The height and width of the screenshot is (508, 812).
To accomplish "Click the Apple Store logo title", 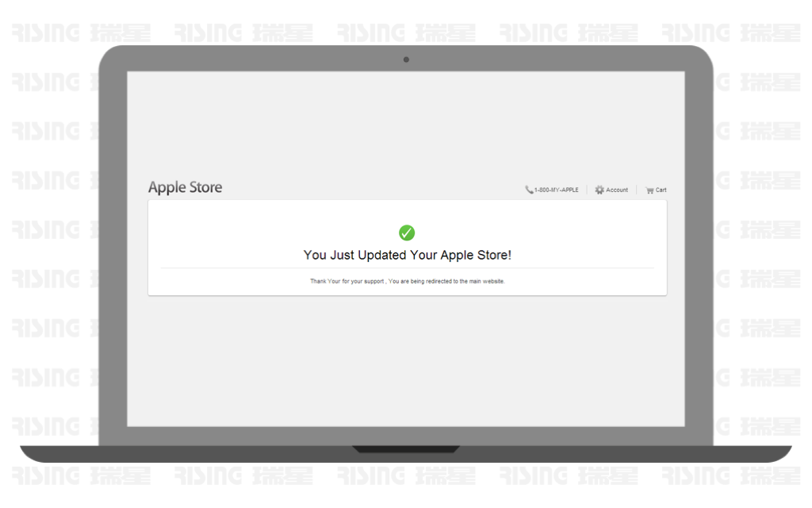I will click(185, 187).
